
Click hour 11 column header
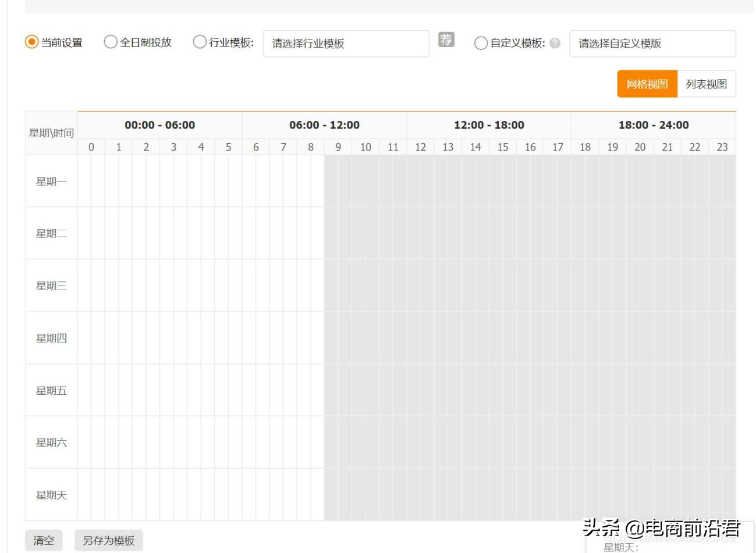coord(393,147)
